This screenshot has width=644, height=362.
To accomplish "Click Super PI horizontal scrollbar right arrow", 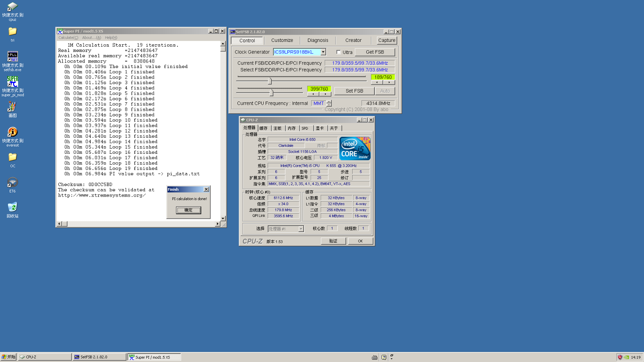I will 218,224.
